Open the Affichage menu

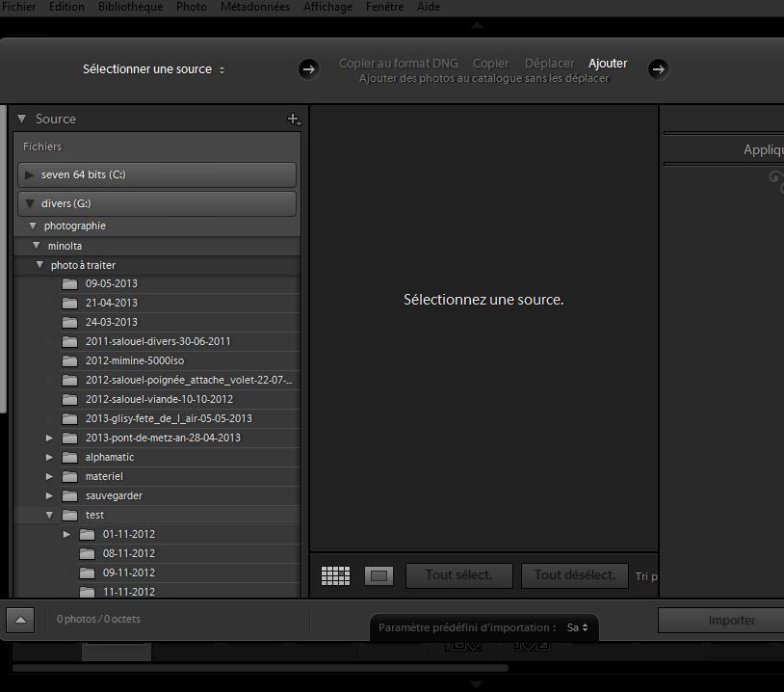(x=328, y=7)
